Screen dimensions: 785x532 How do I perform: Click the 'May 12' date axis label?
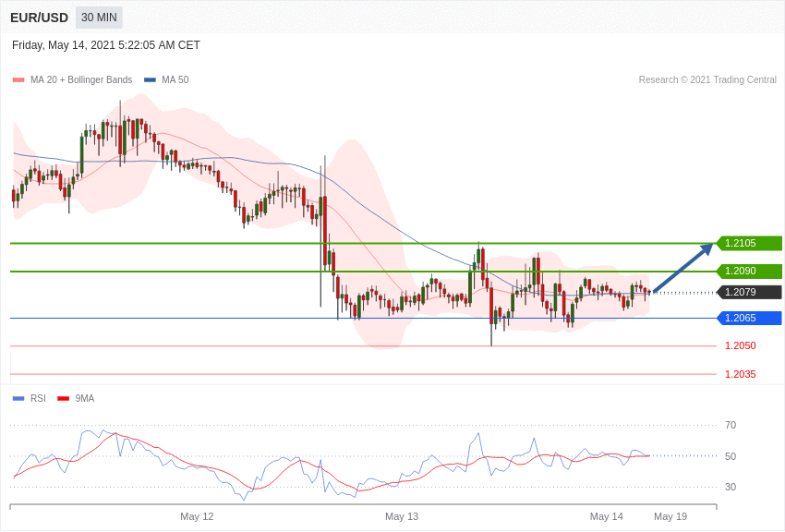(197, 516)
